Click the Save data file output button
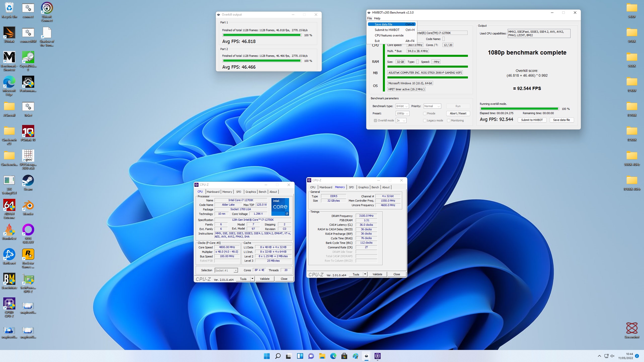The height and width of the screenshot is (362, 644). pos(561,120)
